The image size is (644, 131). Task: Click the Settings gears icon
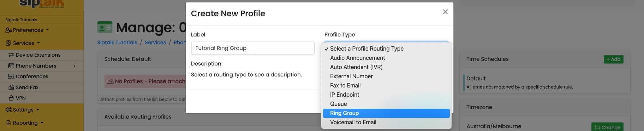pos(8,110)
